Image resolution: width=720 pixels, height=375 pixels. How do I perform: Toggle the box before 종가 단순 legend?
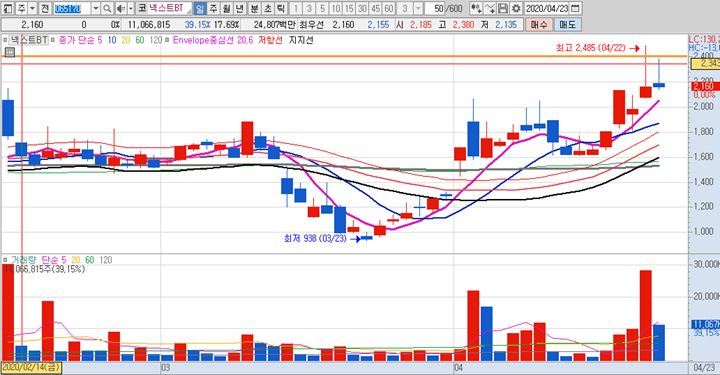coord(54,40)
